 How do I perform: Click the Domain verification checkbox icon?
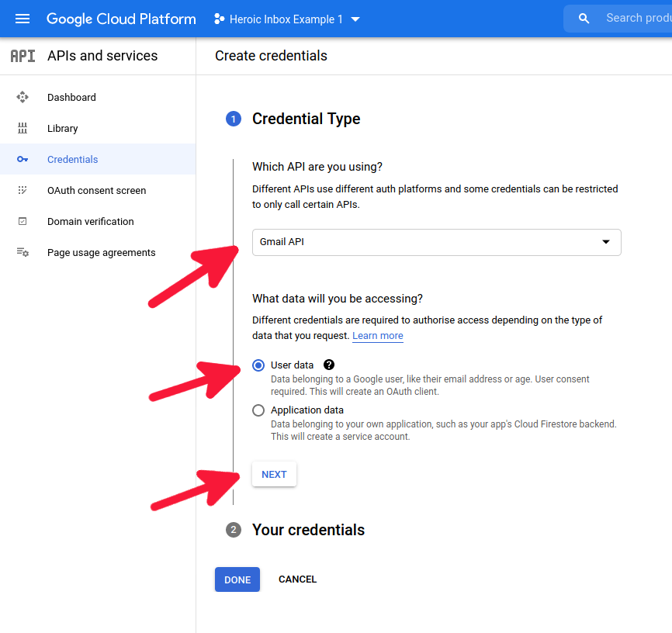(x=23, y=221)
